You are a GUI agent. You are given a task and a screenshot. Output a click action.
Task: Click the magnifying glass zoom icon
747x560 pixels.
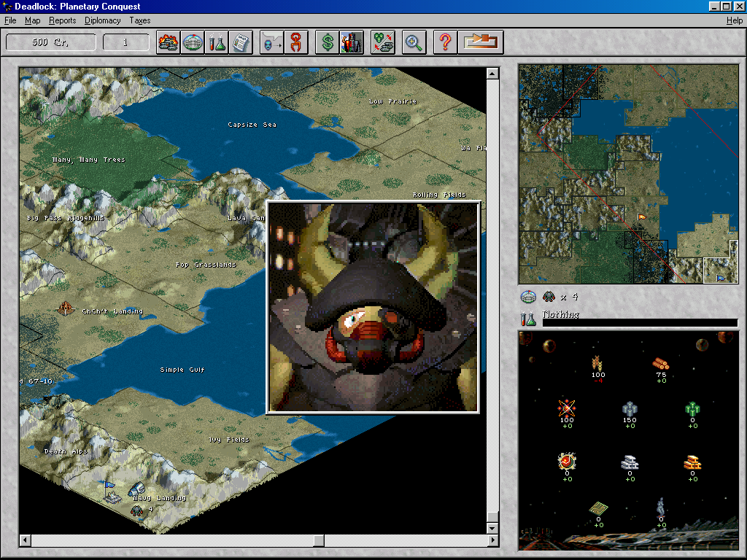[414, 42]
